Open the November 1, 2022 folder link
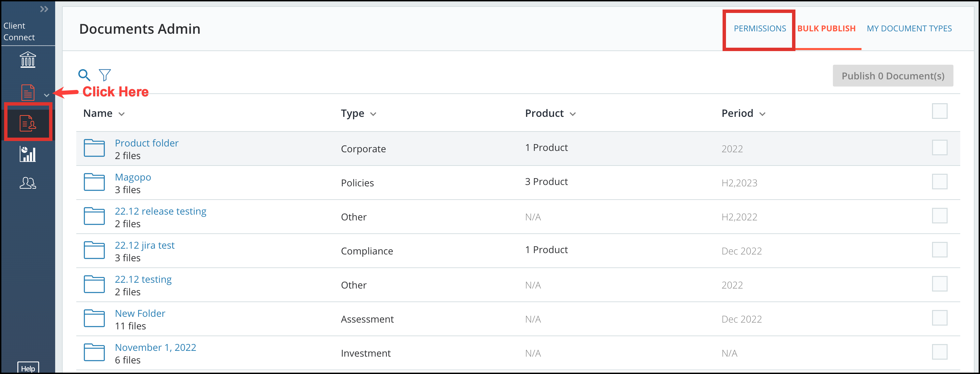 (x=155, y=347)
